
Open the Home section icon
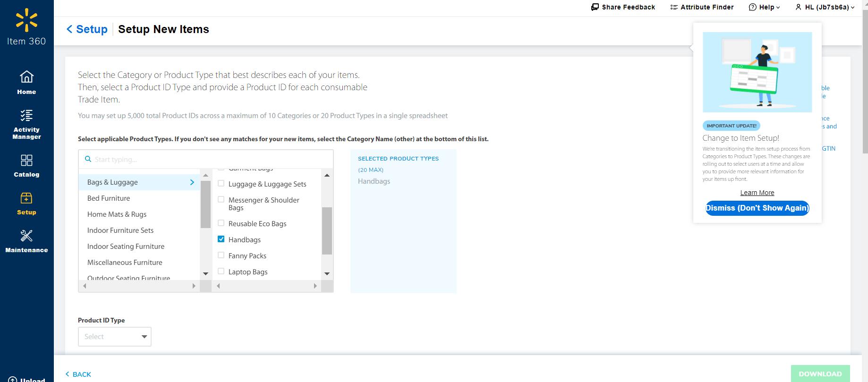tap(26, 76)
